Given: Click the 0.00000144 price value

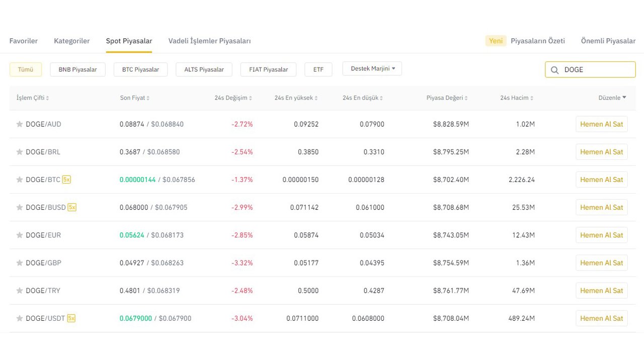Looking at the screenshot, I should coord(137,179).
